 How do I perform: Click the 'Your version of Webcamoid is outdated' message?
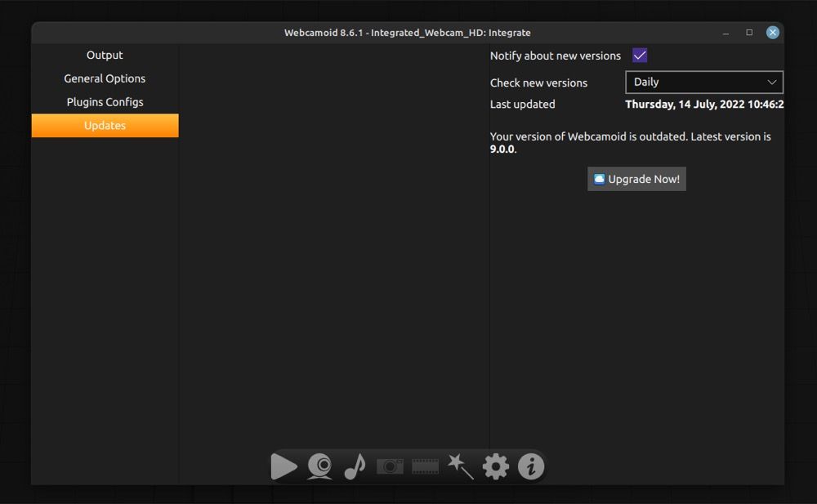pyautogui.click(x=631, y=143)
